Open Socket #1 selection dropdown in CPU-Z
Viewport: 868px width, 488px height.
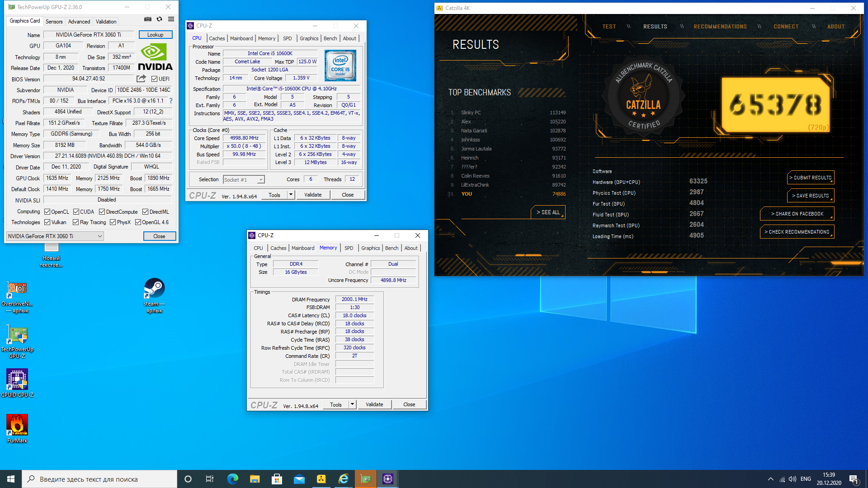(244, 179)
